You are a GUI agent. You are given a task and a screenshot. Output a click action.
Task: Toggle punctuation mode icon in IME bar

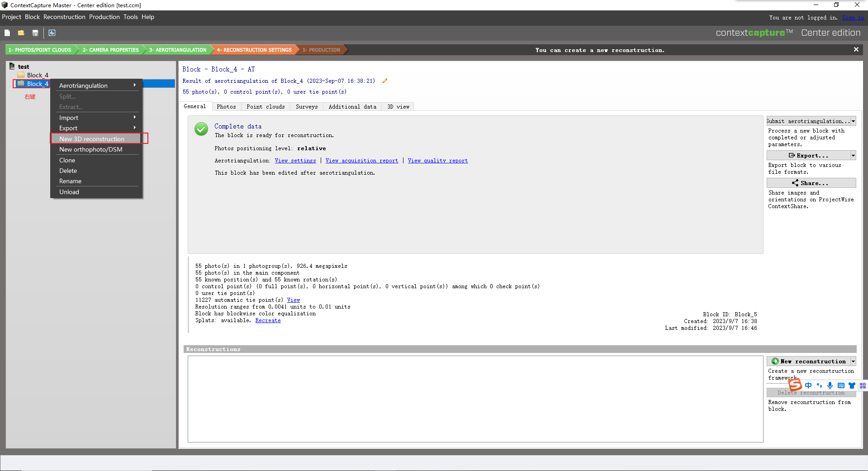819,385
